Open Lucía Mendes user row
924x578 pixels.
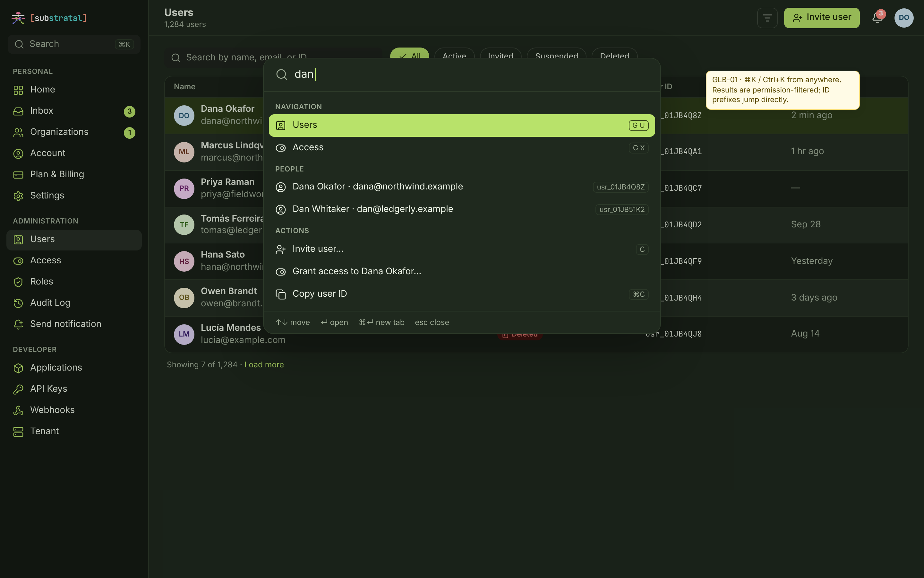536,334
